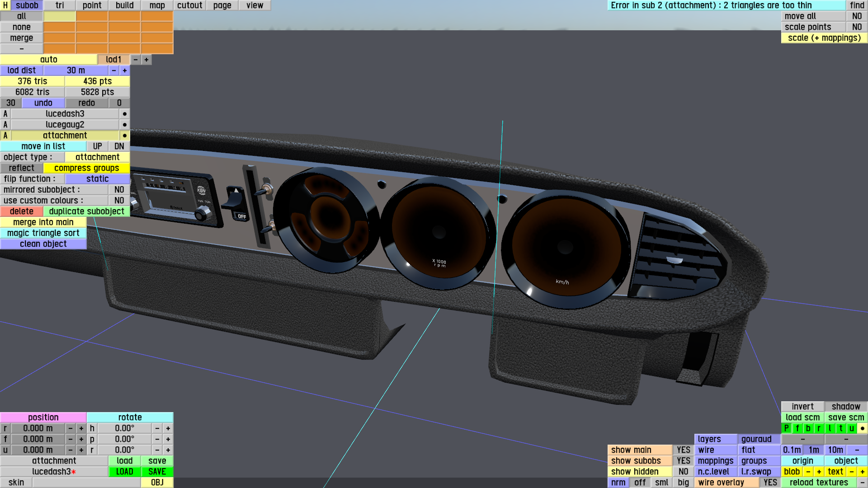Switch to the build tab
The height and width of the screenshot is (488, 868).
point(124,5)
